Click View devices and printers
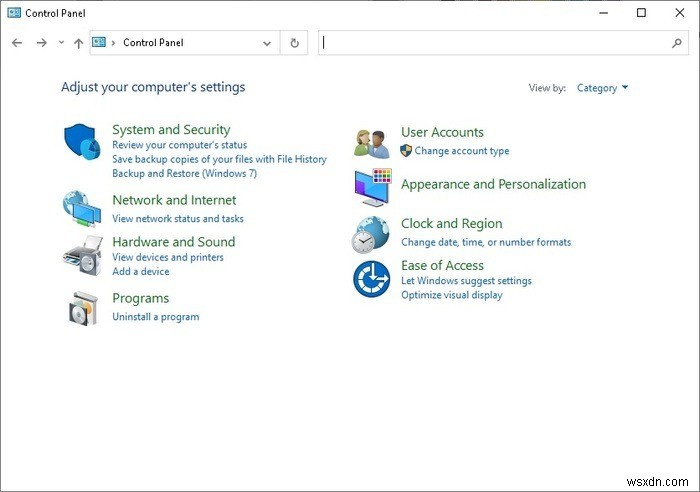 (x=168, y=258)
